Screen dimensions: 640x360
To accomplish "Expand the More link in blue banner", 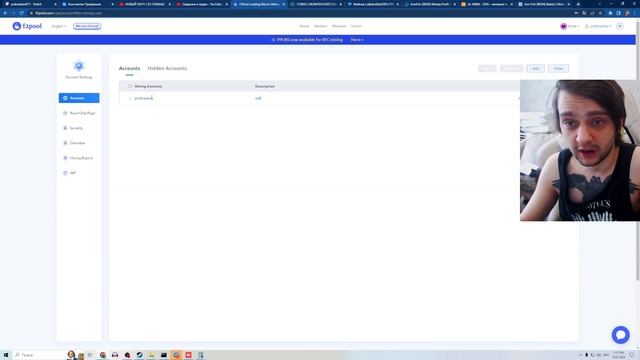I will 357,40.
